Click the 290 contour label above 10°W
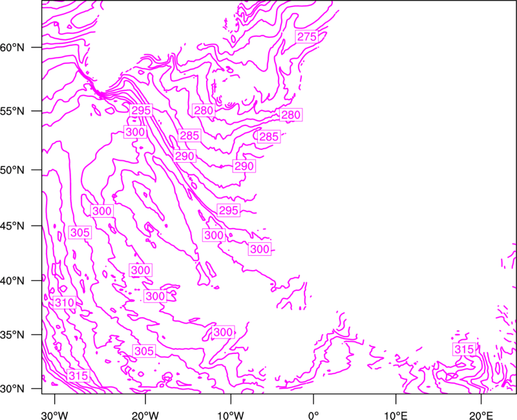 coord(244,166)
